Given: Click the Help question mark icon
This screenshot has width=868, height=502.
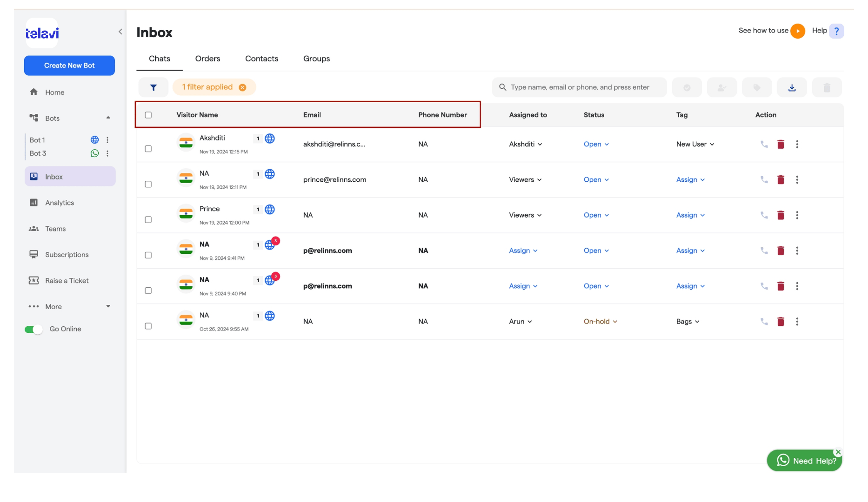Looking at the screenshot, I should [x=836, y=31].
